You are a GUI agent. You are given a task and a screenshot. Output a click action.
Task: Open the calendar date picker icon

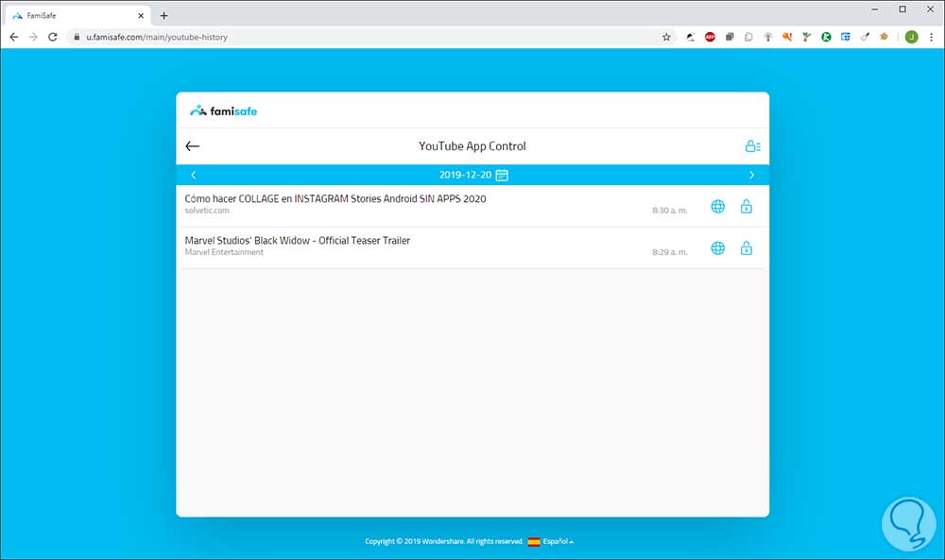(x=502, y=176)
